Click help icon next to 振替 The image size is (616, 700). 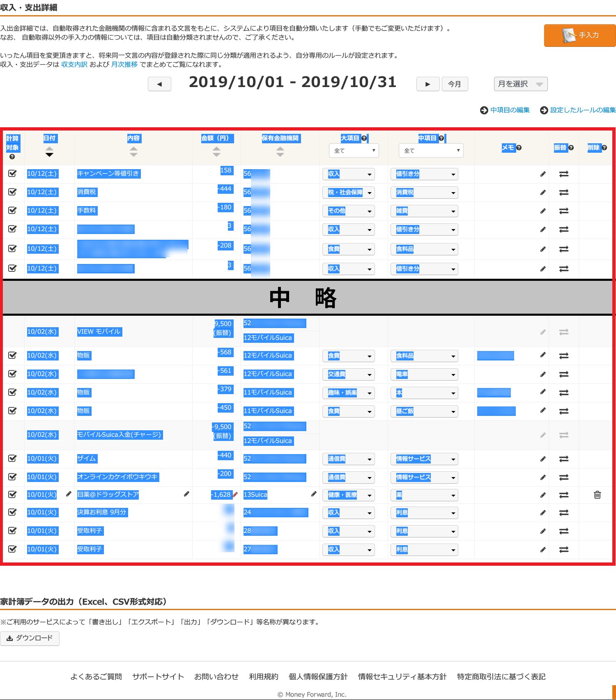coord(571,148)
